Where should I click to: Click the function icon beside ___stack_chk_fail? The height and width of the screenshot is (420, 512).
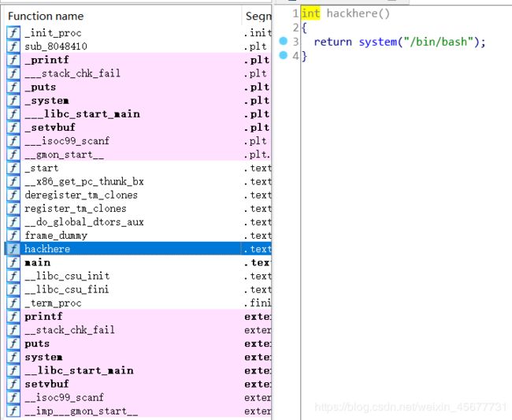click(x=13, y=73)
